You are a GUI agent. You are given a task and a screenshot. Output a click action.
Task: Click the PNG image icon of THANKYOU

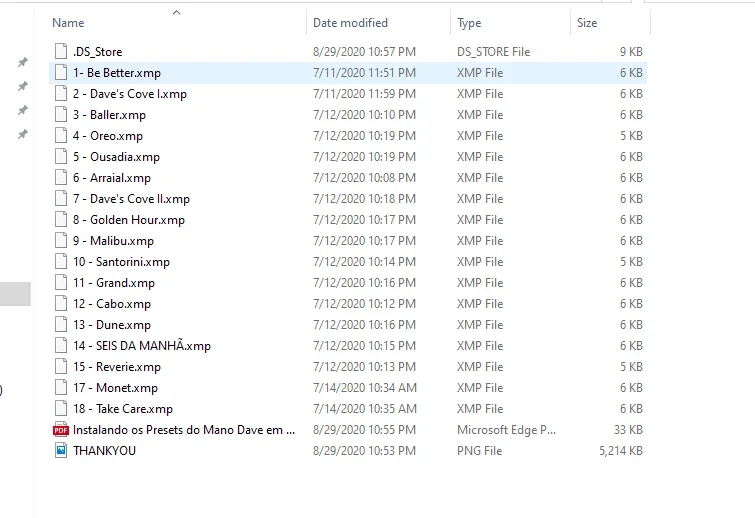tap(61, 450)
